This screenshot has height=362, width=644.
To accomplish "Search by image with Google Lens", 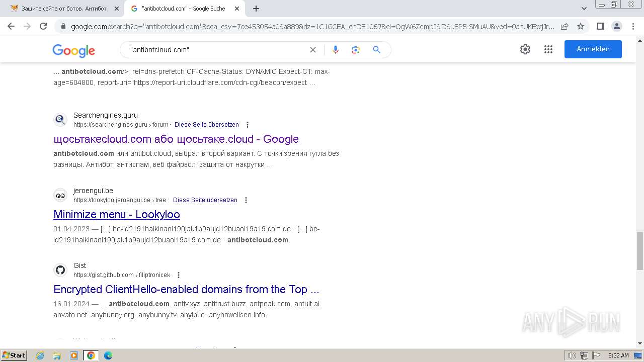I will click(x=356, y=50).
